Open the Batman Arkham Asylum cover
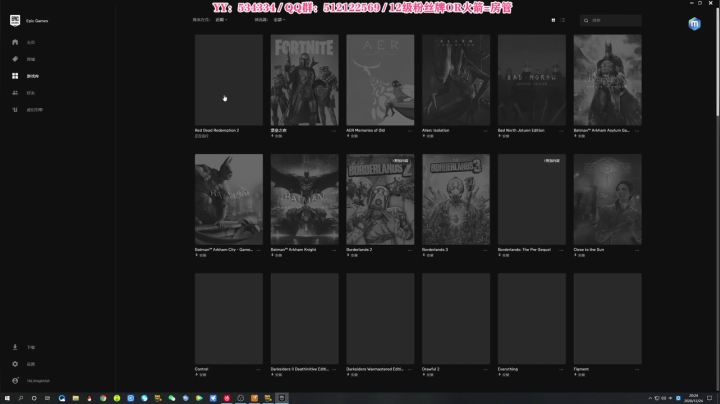Viewport: 720px width, 404px height. pyautogui.click(x=608, y=80)
